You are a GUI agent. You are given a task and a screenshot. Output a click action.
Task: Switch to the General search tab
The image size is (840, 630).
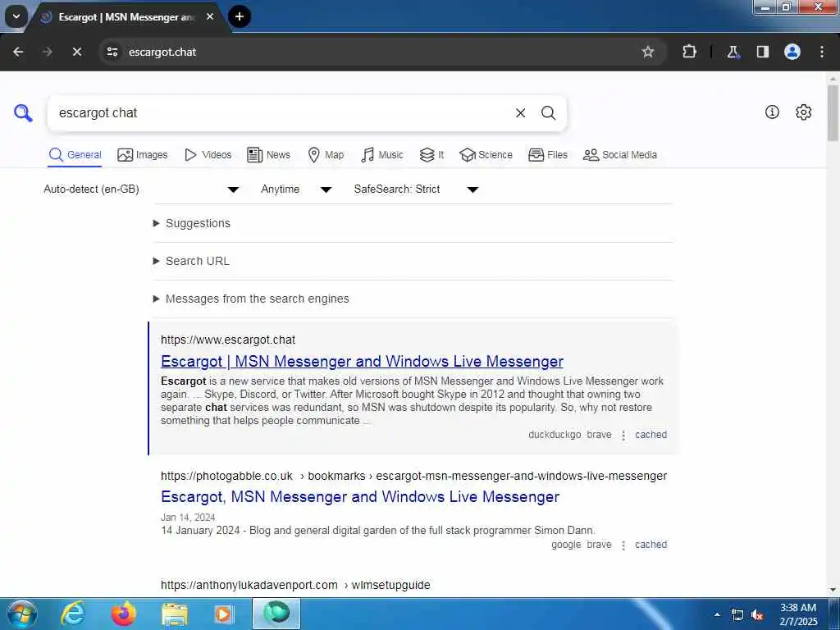click(x=75, y=155)
